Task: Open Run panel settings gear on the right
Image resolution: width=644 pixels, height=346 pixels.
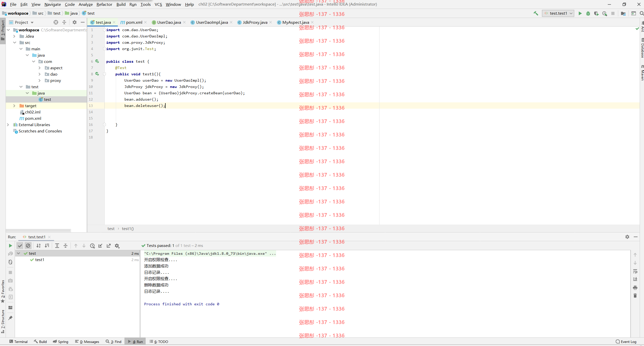Action: [627, 237]
